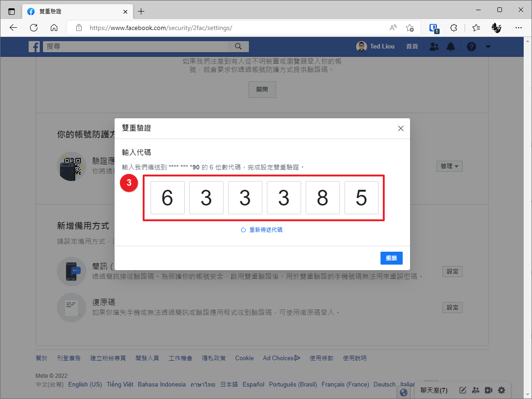Open chat settings gear icon
Image resolution: width=532 pixels, height=399 pixels.
point(502,390)
